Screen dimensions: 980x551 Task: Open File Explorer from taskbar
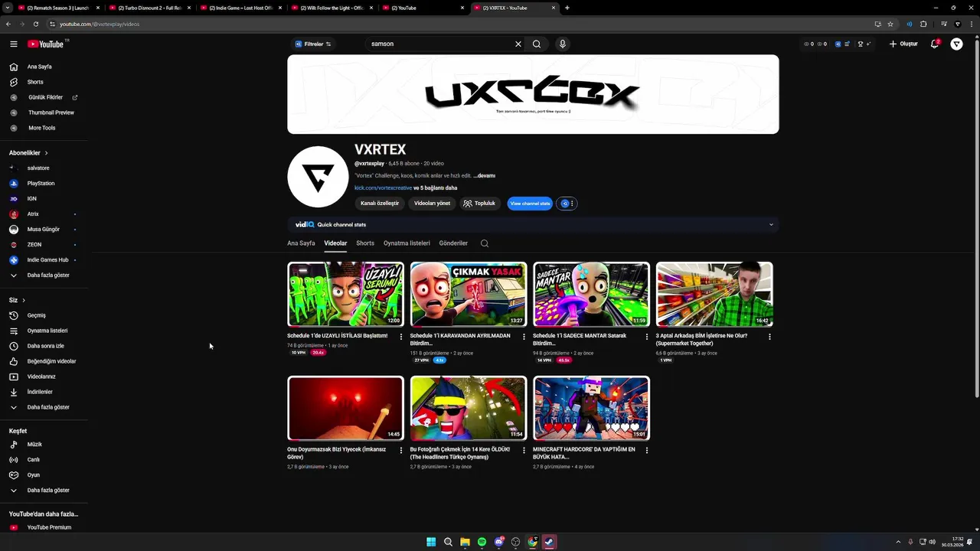pos(465,542)
